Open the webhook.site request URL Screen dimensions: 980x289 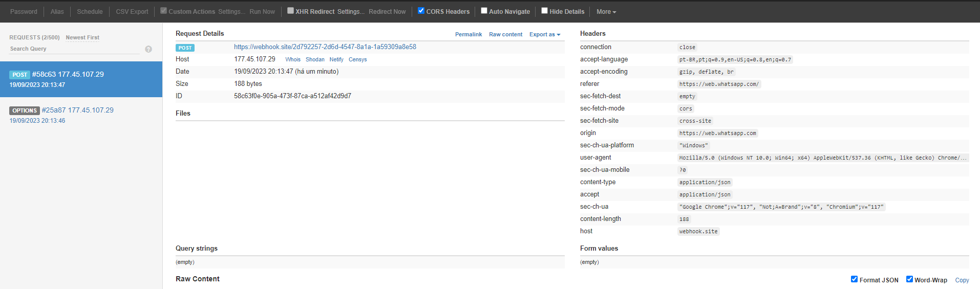(x=325, y=47)
